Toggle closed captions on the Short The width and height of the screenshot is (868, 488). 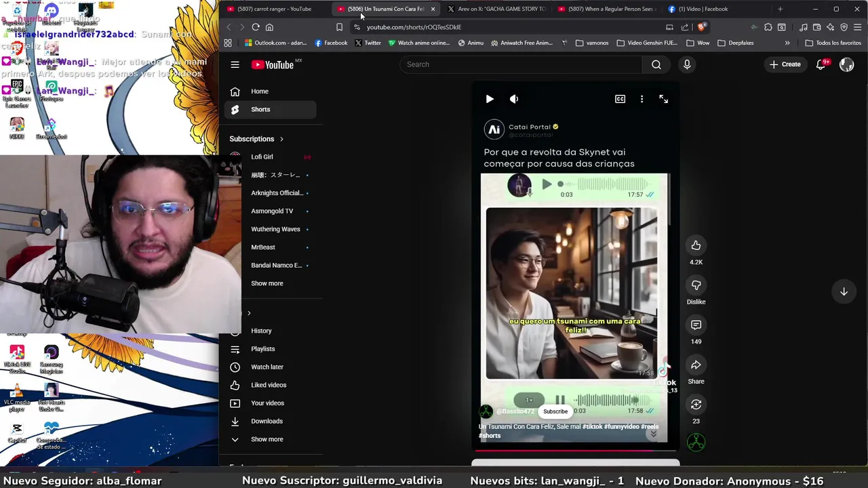620,99
